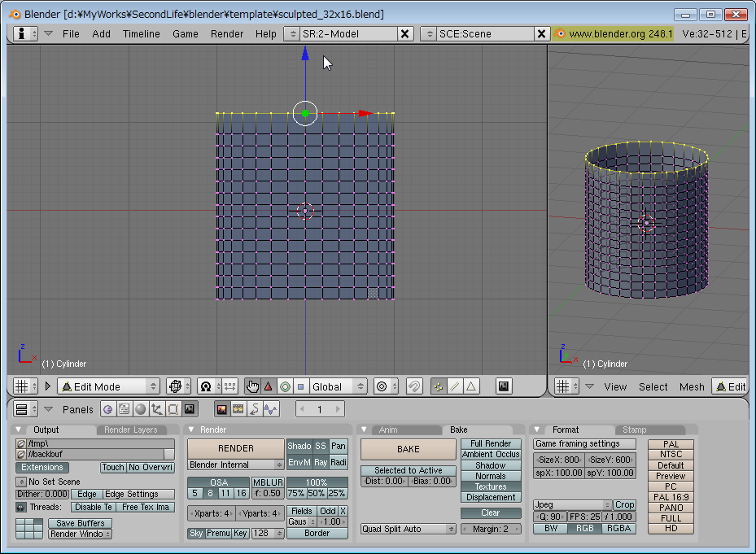Image resolution: width=756 pixels, height=554 pixels.
Task: Open the Help menu
Action: point(266,33)
